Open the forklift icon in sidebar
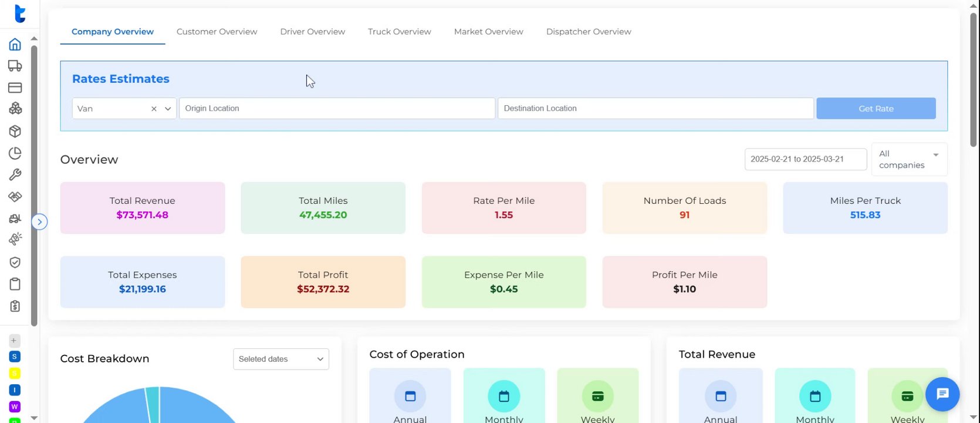 [15, 219]
